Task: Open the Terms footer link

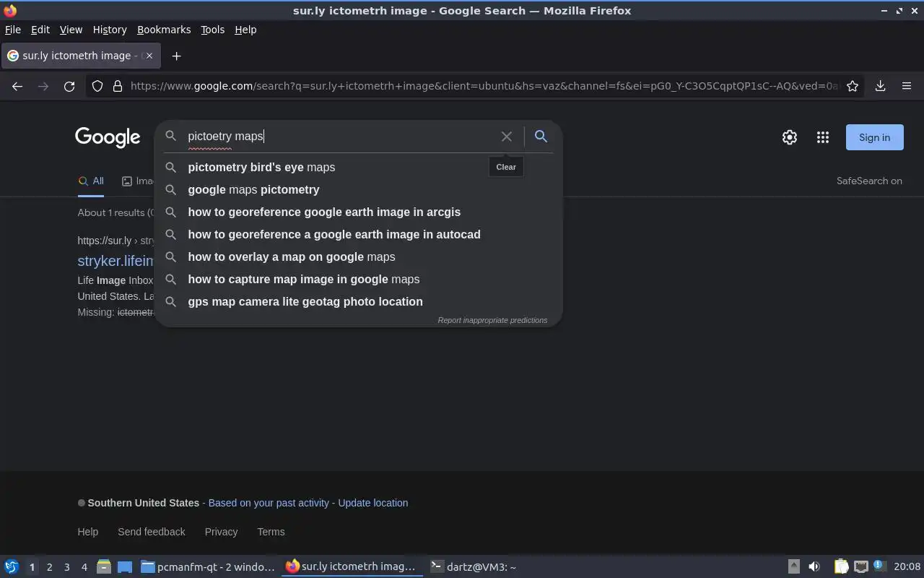Action: (271, 532)
